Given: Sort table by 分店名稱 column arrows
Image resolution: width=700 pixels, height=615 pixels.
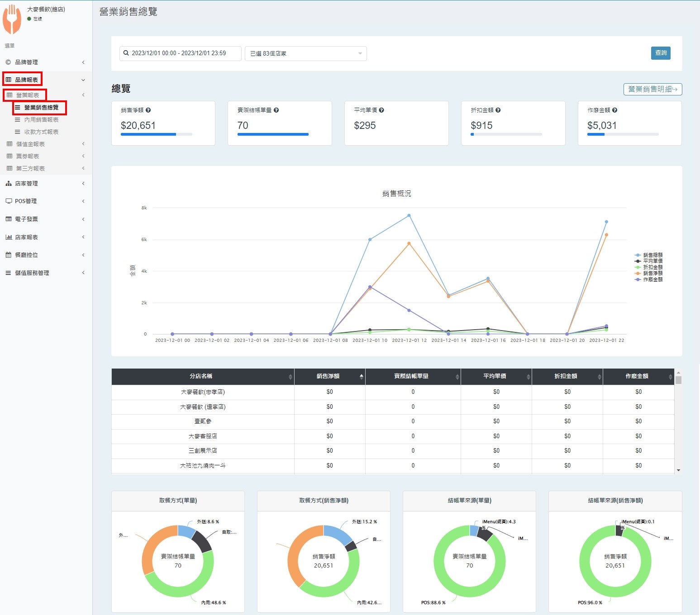Looking at the screenshot, I should [x=290, y=377].
